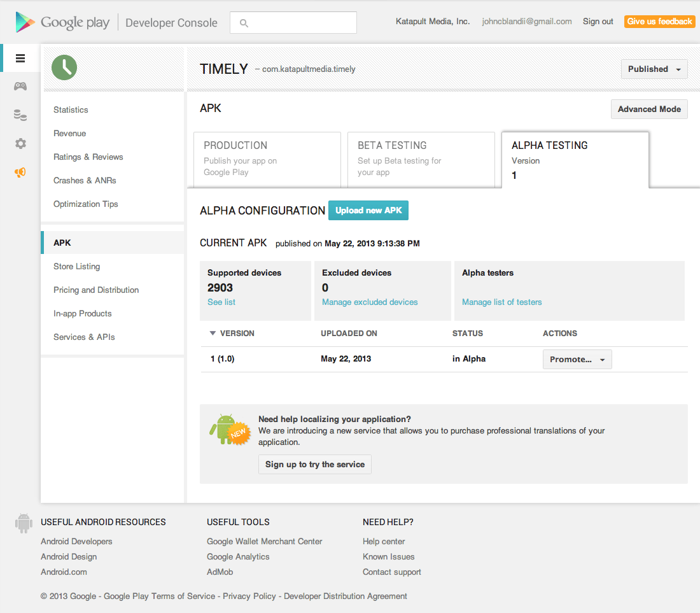Click the com.katapultmedia.timely package name
The height and width of the screenshot is (613, 700).
309,69
